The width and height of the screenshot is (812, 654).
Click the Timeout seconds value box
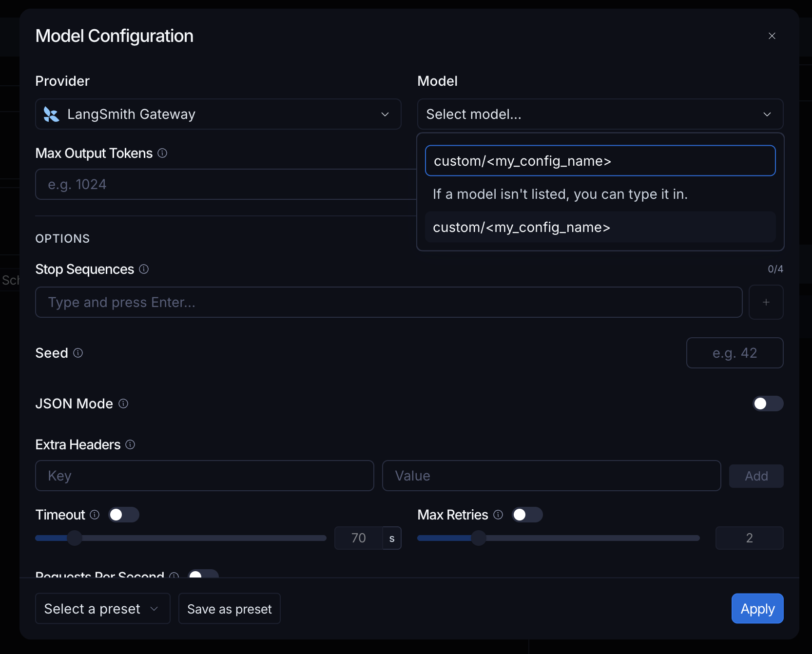click(x=359, y=538)
